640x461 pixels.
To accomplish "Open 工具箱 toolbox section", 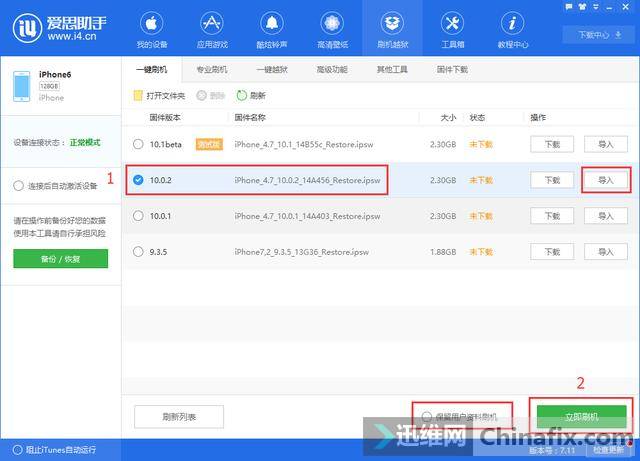I will (453, 30).
